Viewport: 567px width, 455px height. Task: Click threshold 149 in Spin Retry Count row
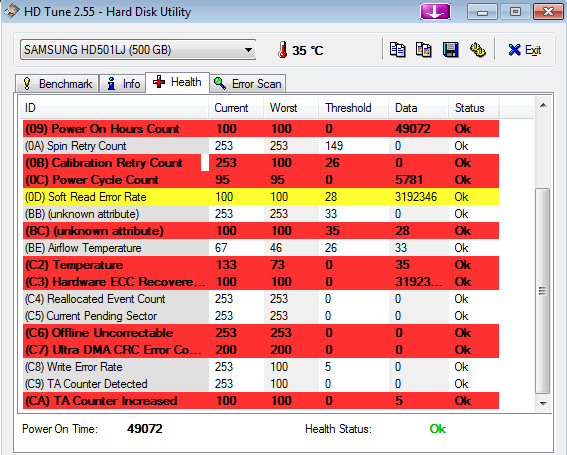334,146
